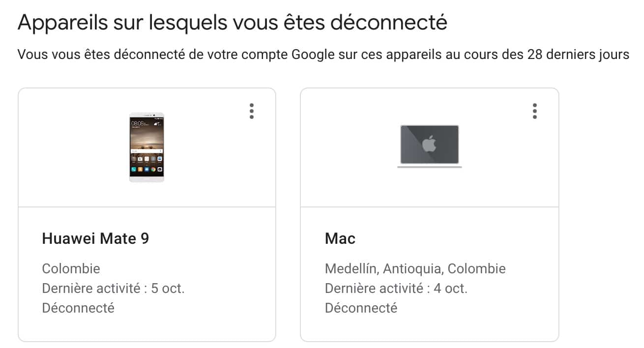
Task: Open the three-dot options menu on Mac card
Action: (x=534, y=111)
